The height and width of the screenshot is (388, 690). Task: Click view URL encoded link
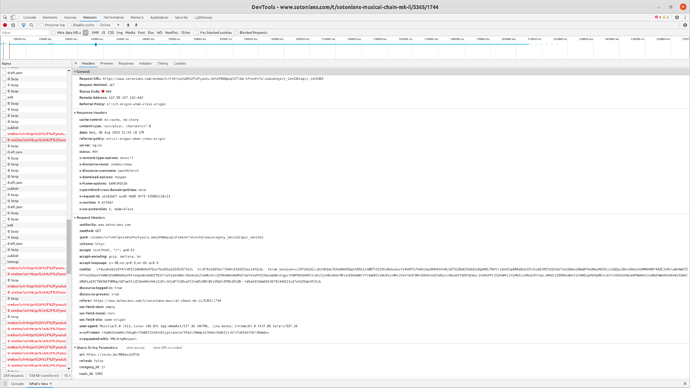[168, 348]
